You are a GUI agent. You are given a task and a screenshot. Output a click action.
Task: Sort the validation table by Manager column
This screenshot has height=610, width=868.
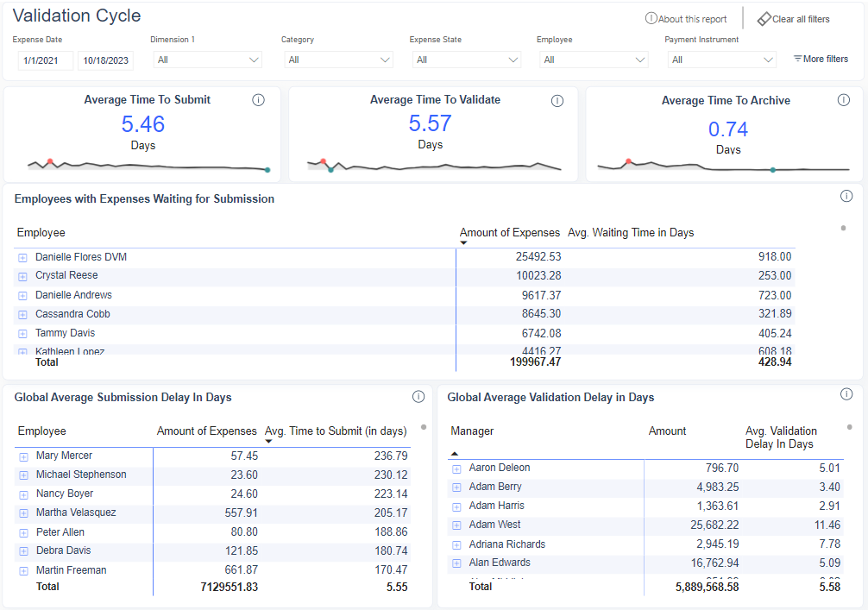pyautogui.click(x=472, y=431)
